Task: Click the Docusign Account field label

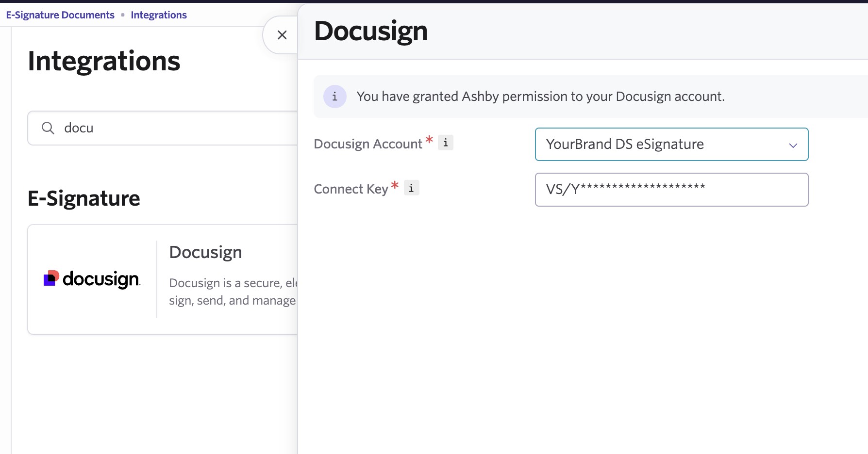Action: click(x=368, y=144)
